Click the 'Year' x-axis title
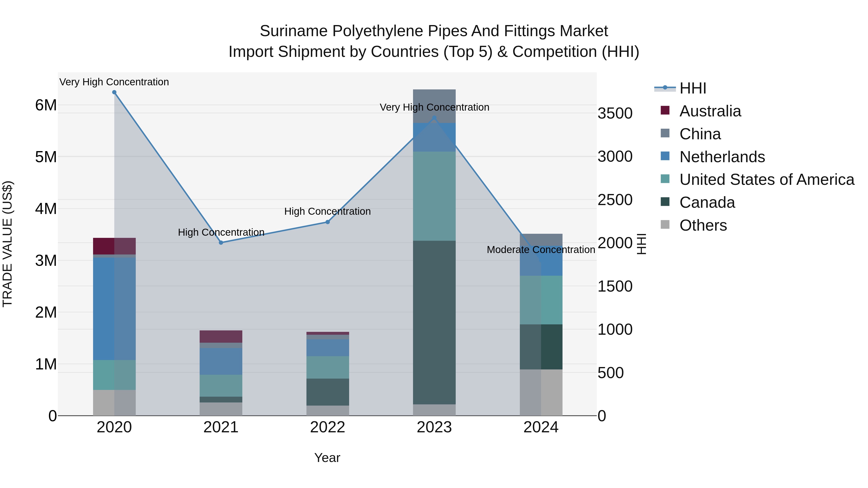Image resolution: width=868 pixels, height=488 pixels. (x=327, y=458)
